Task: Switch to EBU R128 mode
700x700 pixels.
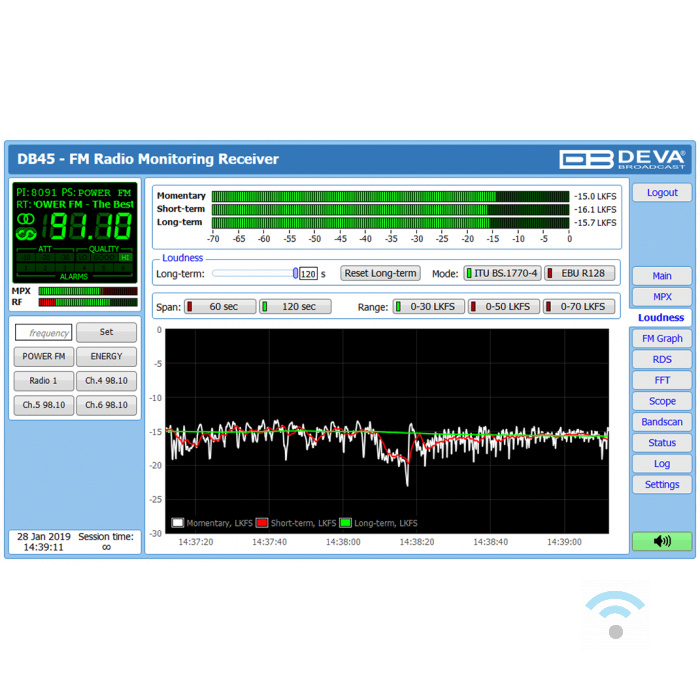Action: coord(579,273)
